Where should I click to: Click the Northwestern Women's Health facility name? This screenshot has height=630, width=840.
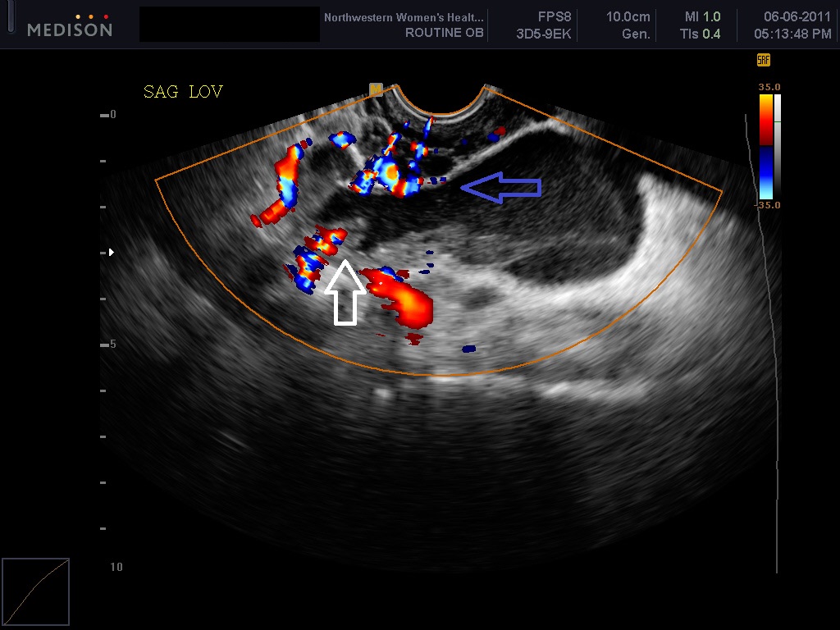[404, 17]
